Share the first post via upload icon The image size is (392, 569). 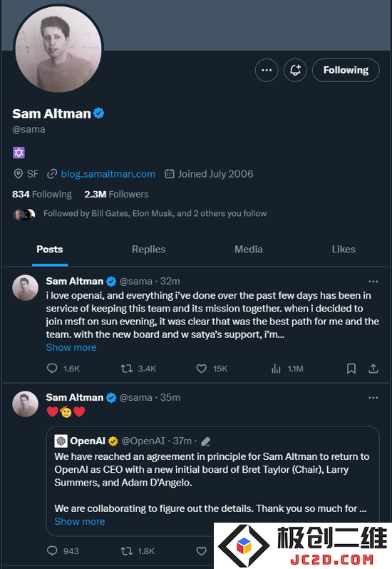point(373,369)
